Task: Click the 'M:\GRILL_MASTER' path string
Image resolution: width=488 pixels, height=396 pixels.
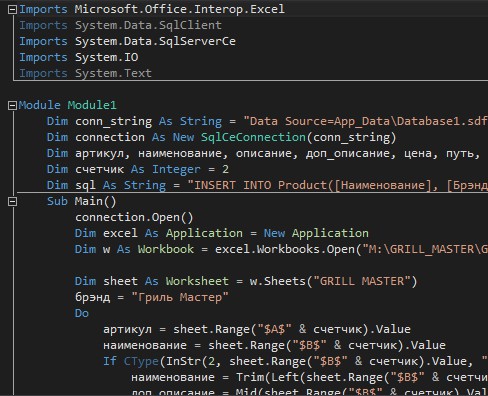Action: 425,249
